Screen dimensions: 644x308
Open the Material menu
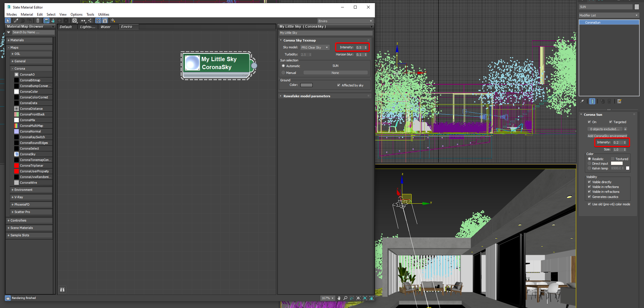pyautogui.click(x=27, y=15)
